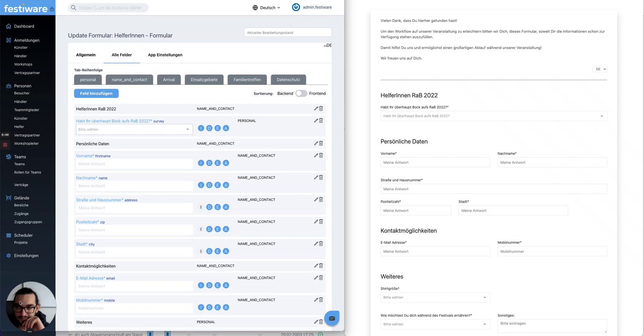Open Künstler under Anmeldungen in sidebar

click(21, 48)
